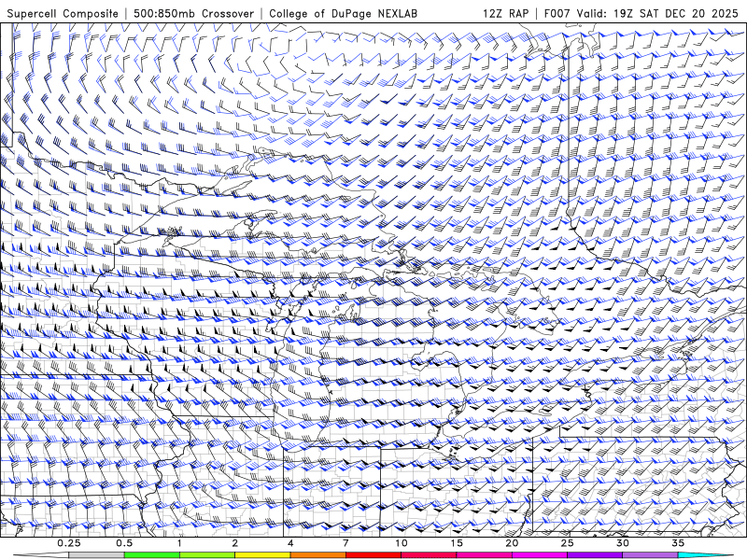747x560 pixels.
Task: Select the purple legend swatch between 25 and 30
Action: pyautogui.click(x=595, y=555)
